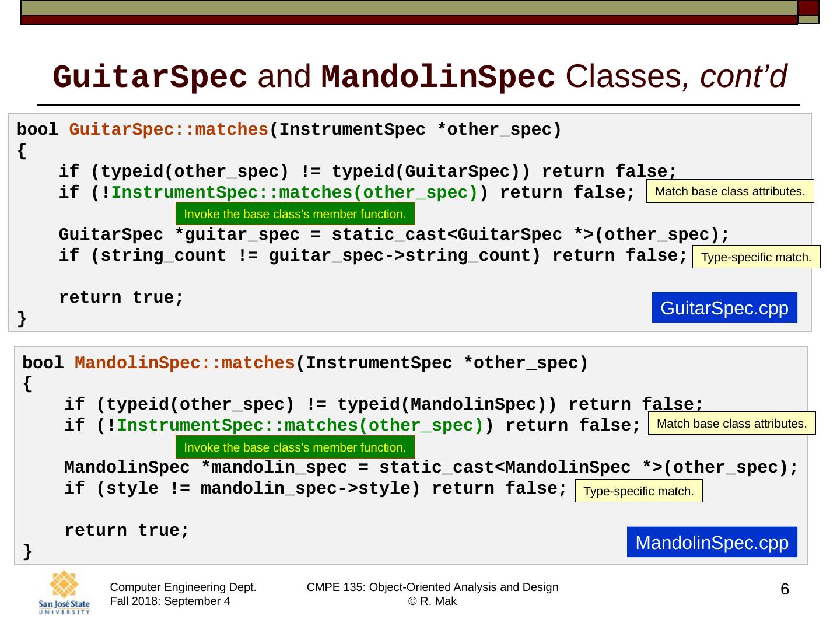Select the static_cast<GuitarSpec *> line
840x630 pixels.
point(394,235)
